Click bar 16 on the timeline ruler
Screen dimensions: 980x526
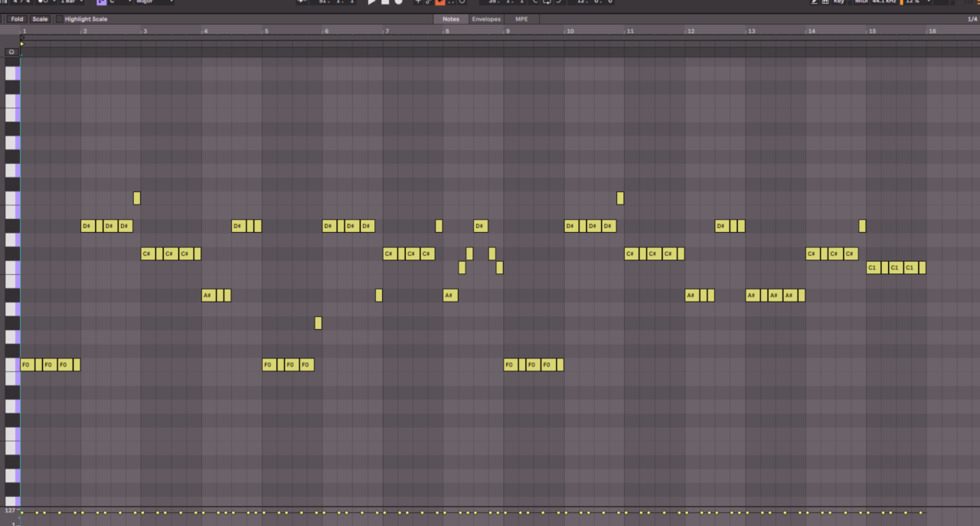pyautogui.click(x=933, y=31)
